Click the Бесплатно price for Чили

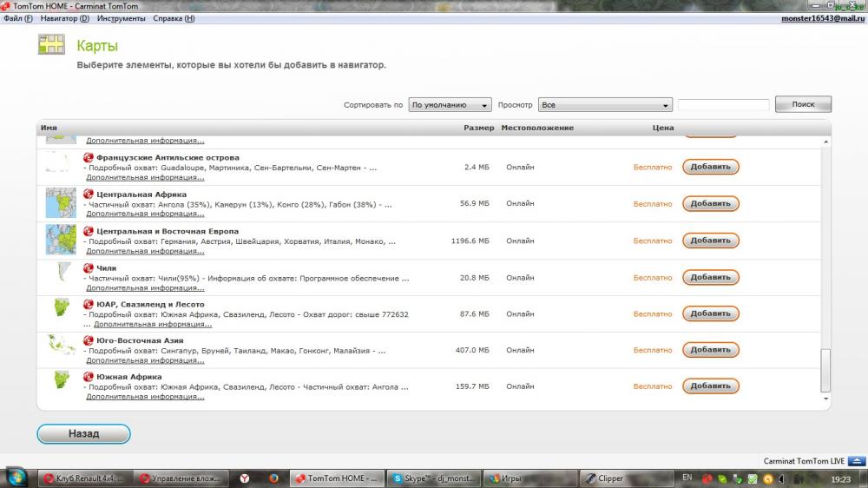pos(653,278)
